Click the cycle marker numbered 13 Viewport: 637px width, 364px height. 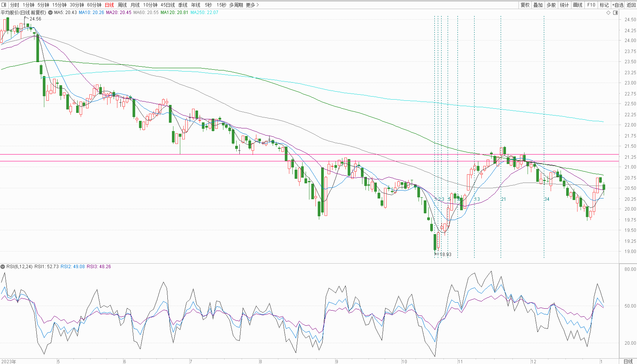(x=477, y=199)
